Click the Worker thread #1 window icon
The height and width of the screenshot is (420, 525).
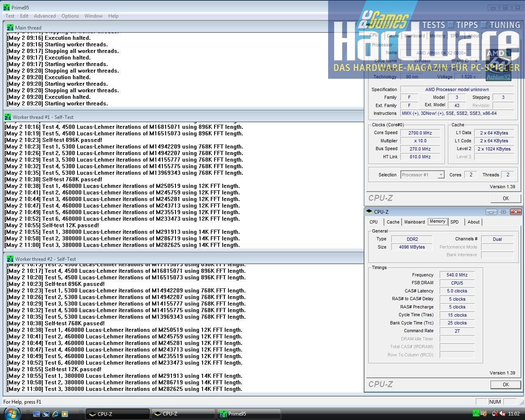pyautogui.click(x=8, y=117)
